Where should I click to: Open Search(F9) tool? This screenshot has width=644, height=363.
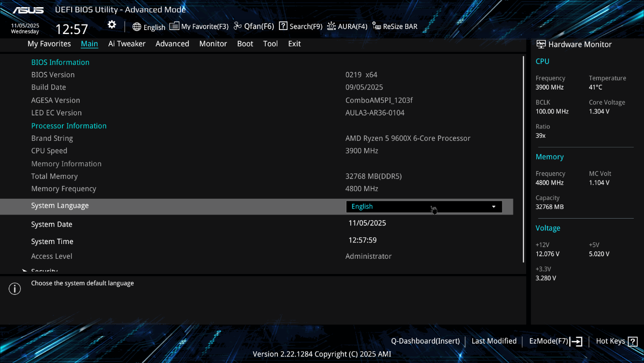click(x=301, y=26)
